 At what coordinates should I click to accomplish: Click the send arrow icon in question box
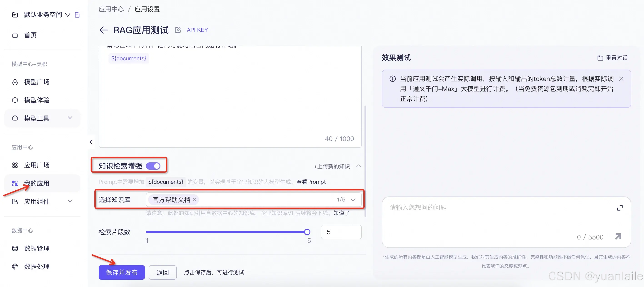coord(618,237)
